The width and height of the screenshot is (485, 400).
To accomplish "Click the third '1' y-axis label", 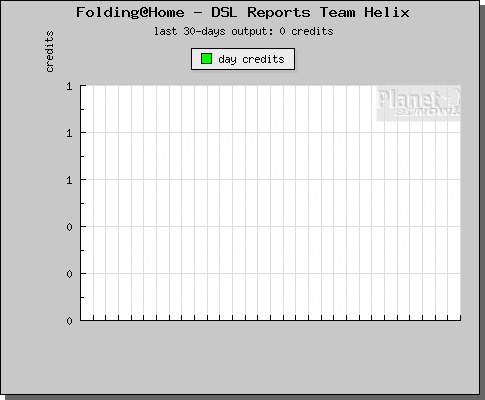I will (x=69, y=180).
